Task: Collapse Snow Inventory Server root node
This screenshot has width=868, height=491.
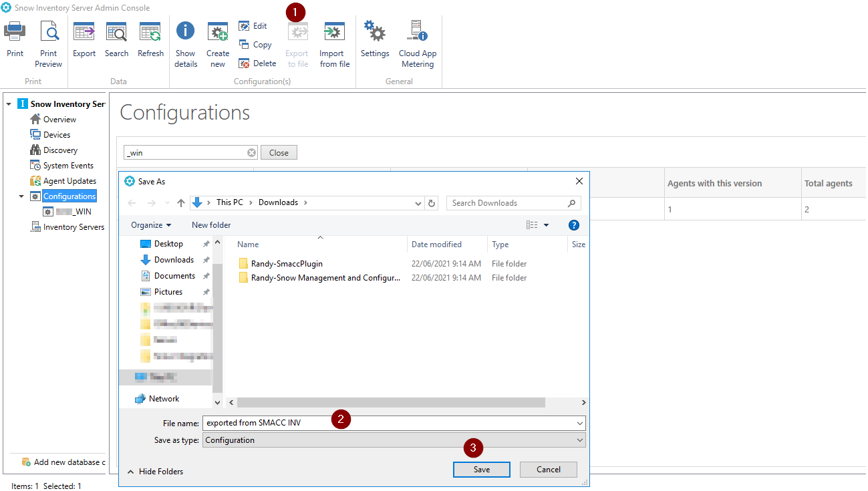Action: tap(9, 104)
